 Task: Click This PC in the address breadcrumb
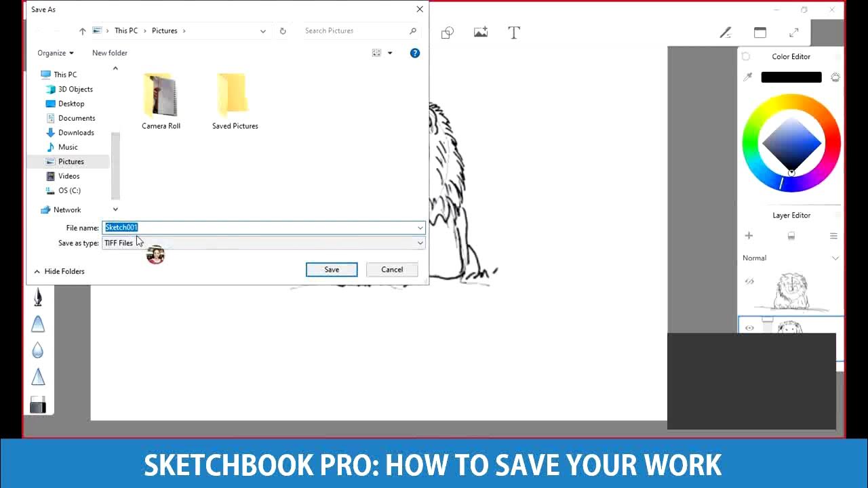point(126,30)
